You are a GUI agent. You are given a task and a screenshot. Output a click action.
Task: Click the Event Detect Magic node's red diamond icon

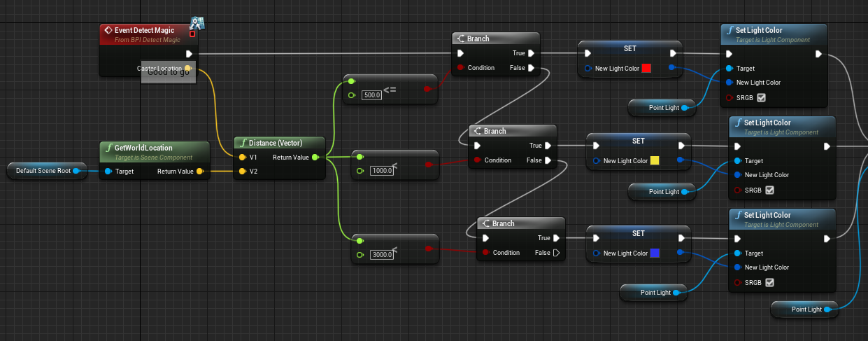[x=107, y=31]
